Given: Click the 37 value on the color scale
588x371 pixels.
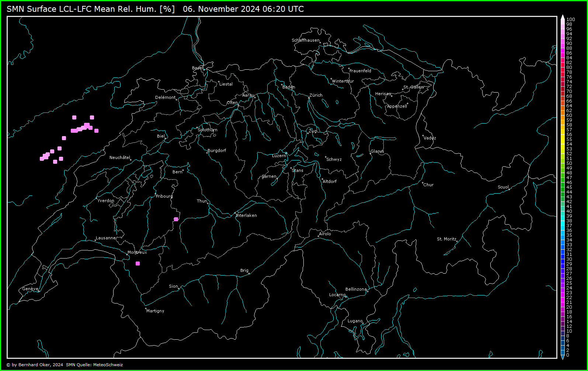Looking at the screenshot, I should click(569, 226).
